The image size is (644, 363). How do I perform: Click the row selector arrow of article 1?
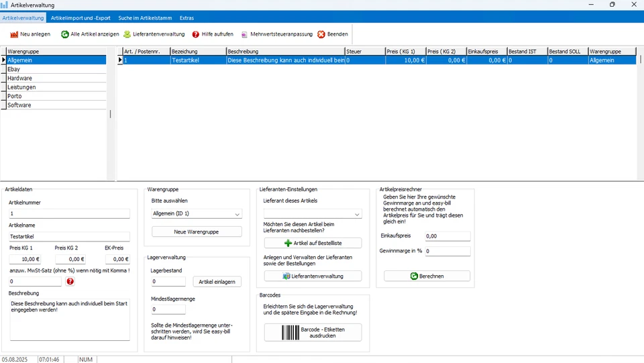click(x=120, y=60)
